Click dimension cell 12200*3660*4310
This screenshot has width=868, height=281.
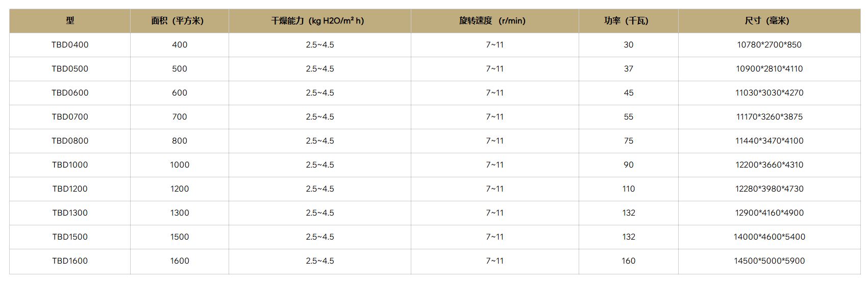click(769, 165)
